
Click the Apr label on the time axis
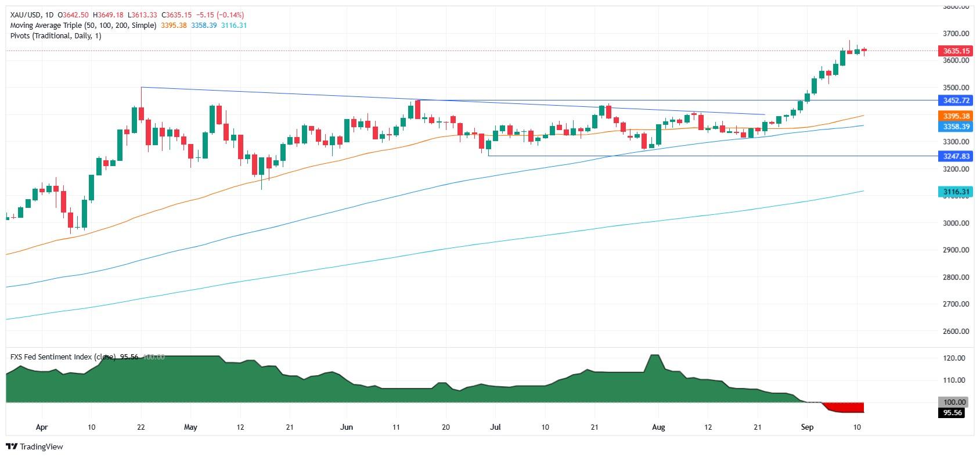(x=41, y=427)
